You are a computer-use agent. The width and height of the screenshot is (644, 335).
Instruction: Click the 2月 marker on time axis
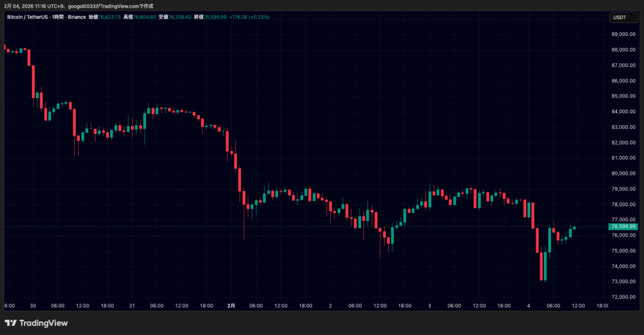pyautogui.click(x=231, y=305)
